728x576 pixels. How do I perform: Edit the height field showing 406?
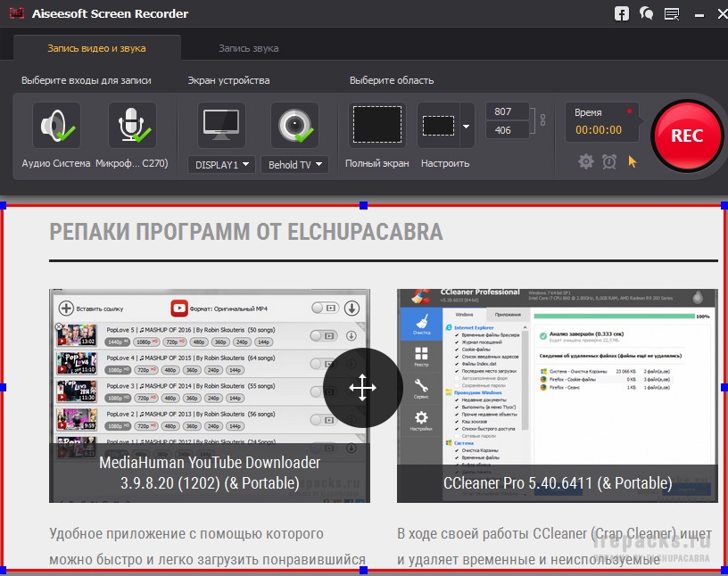click(x=507, y=130)
